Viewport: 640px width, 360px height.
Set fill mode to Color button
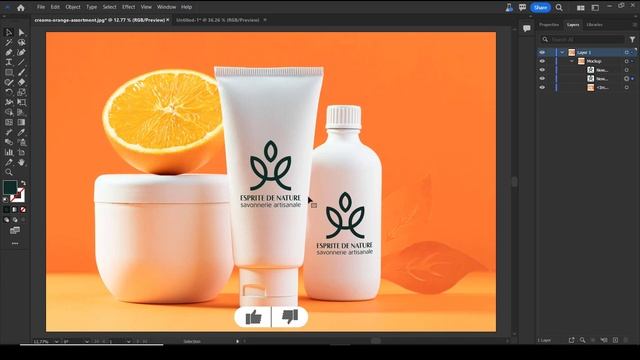coord(6,210)
